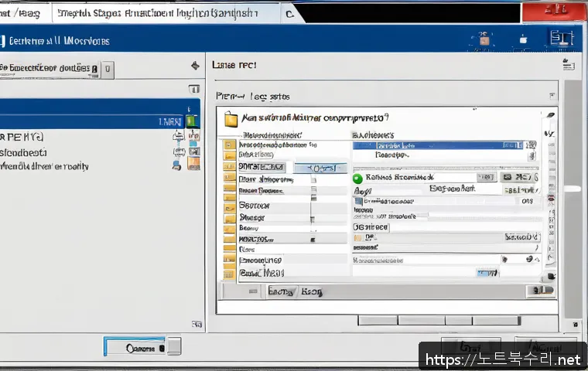This screenshot has height=371, width=588.
Task: Click the diamond arrow icon above the left list
Action: point(195,66)
